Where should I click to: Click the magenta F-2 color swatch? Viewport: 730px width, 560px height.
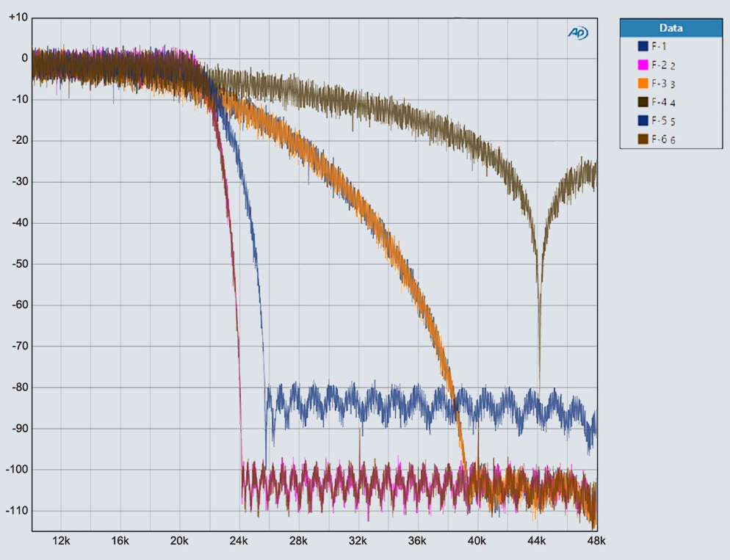(x=643, y=65)
